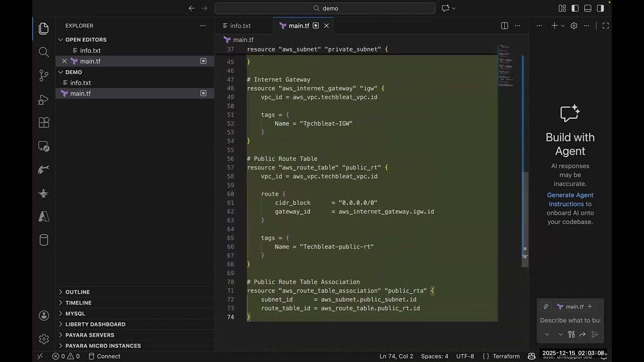644x362 pixels.
Task: Toggle the primary side bar visibility
Action: click(x=575, y=8)
